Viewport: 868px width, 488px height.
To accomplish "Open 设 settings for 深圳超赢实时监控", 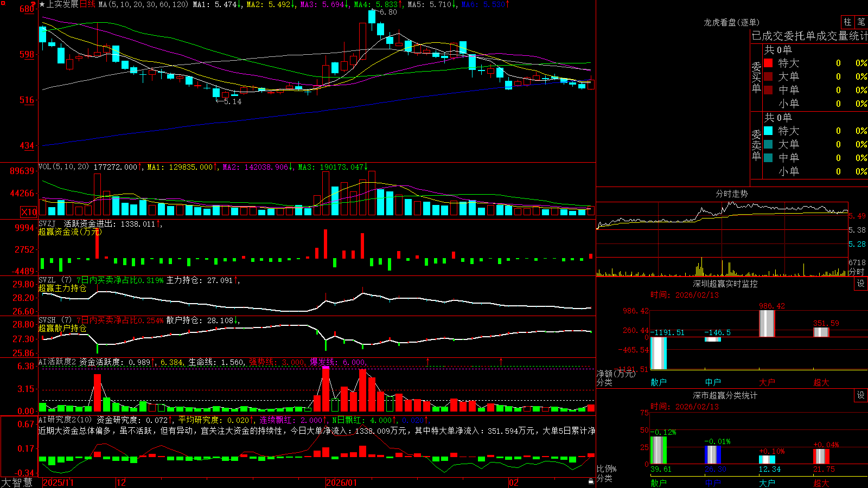I will [x=861, y=284].
